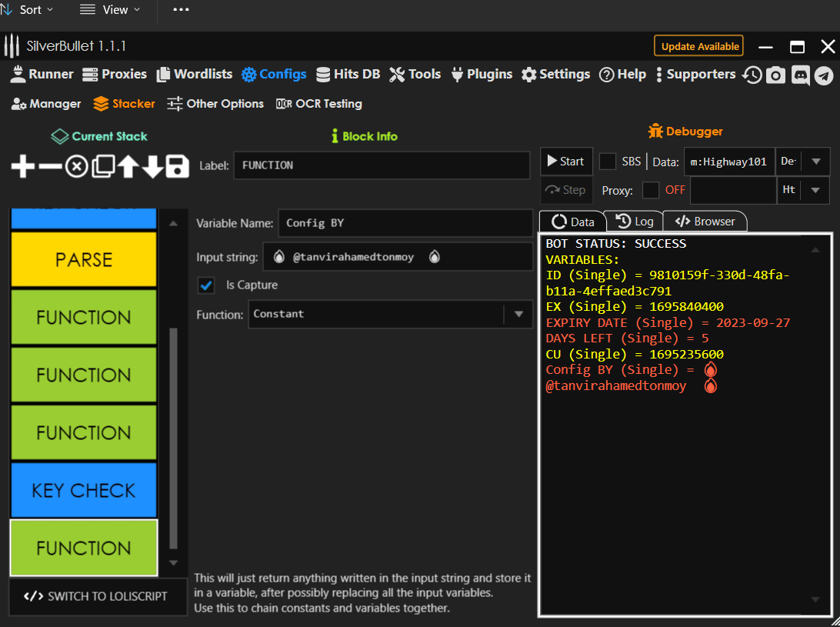
Task: Click the circled X disable block icon
Action: coord(75,166)
